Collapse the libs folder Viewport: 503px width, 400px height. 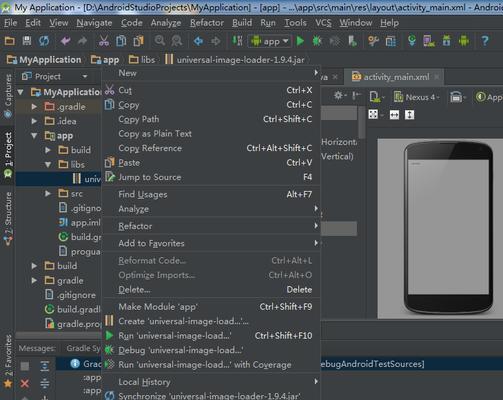[x=48, y=164]
